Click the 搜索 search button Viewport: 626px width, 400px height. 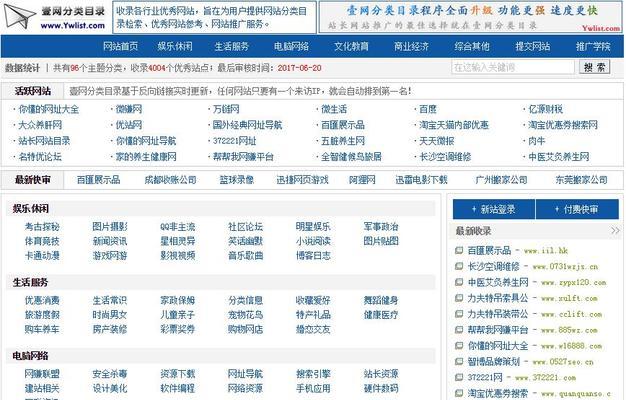pyautogui.click(x=594, y=67)
